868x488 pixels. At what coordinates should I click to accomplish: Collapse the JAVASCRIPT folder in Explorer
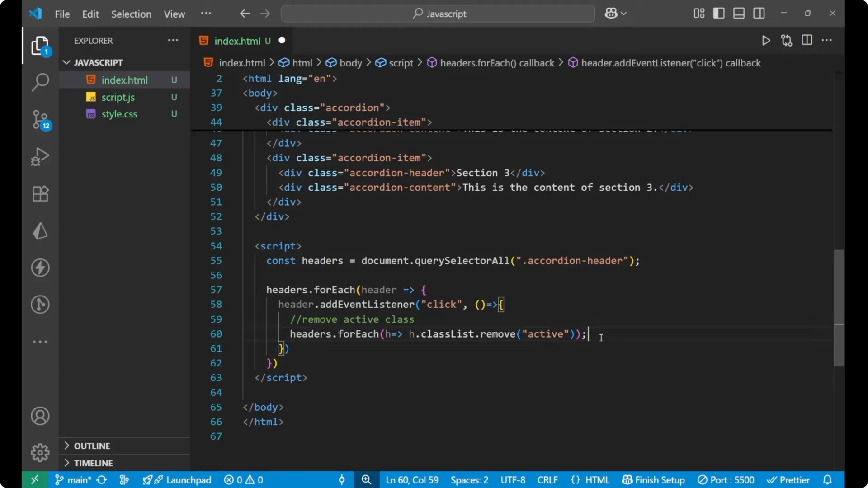66,62
